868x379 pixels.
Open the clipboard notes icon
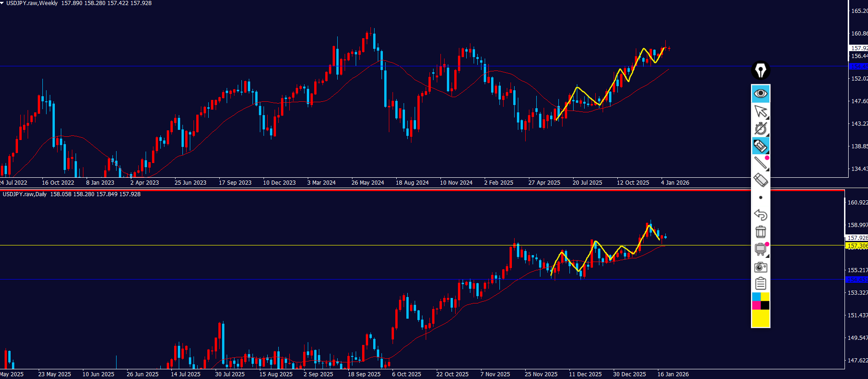pos(760,283)
